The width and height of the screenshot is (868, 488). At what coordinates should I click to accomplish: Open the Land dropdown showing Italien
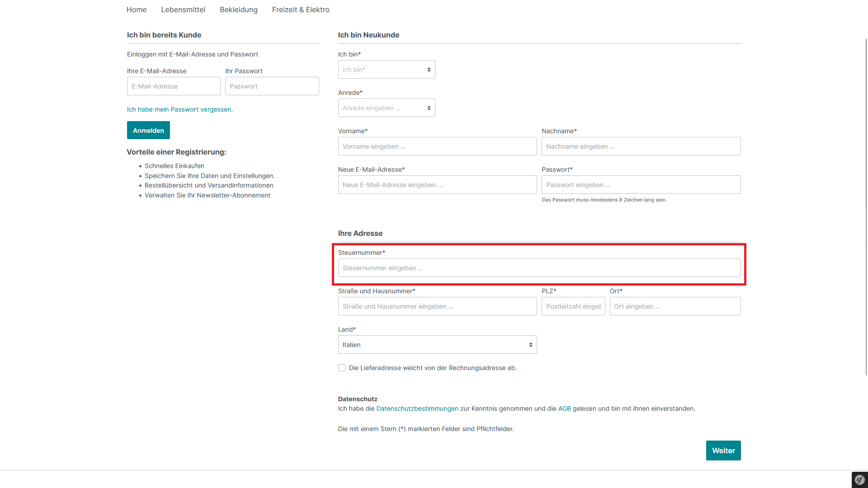(437, 345)
